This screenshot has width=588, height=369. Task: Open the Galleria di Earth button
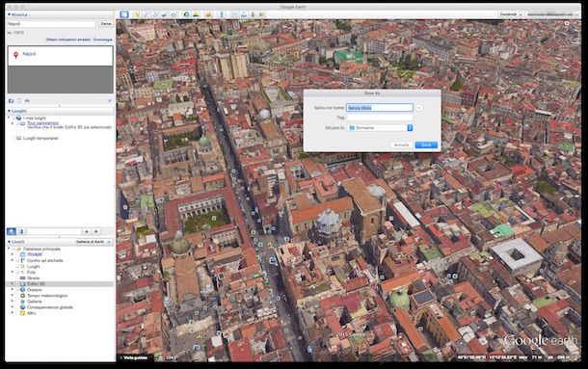(x=94, y=242)
